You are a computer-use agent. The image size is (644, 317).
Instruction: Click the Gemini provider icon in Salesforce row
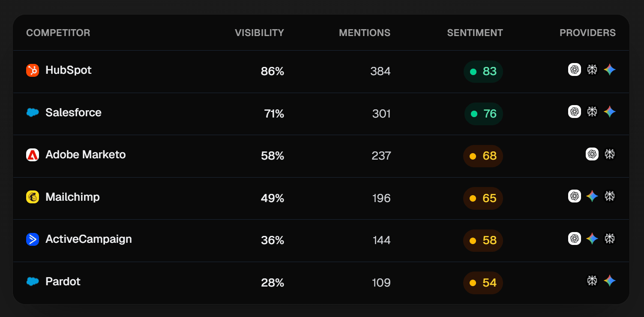tap(610, 112)
